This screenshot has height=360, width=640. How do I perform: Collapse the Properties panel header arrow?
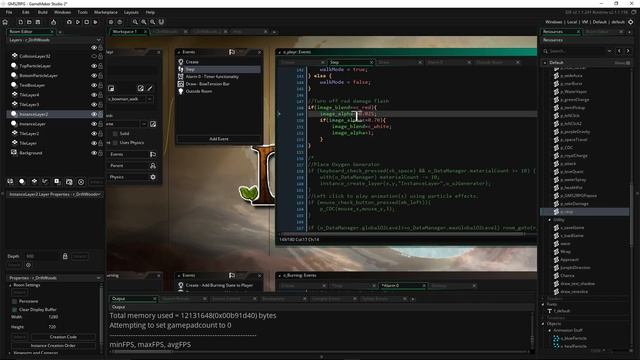point(98,278)
